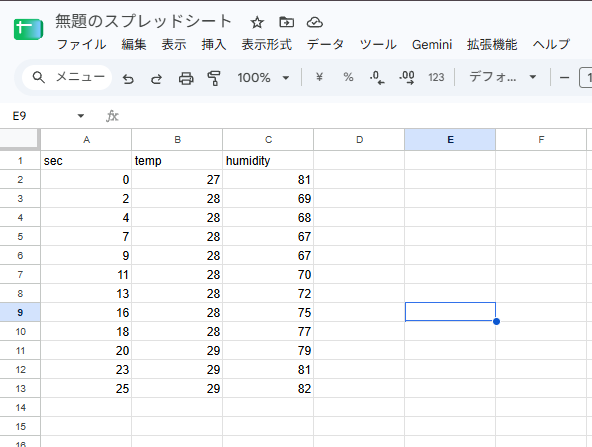The image size is (592, 447).
Task: Click the cell containing "temp"
Action: tap(177, 160)
